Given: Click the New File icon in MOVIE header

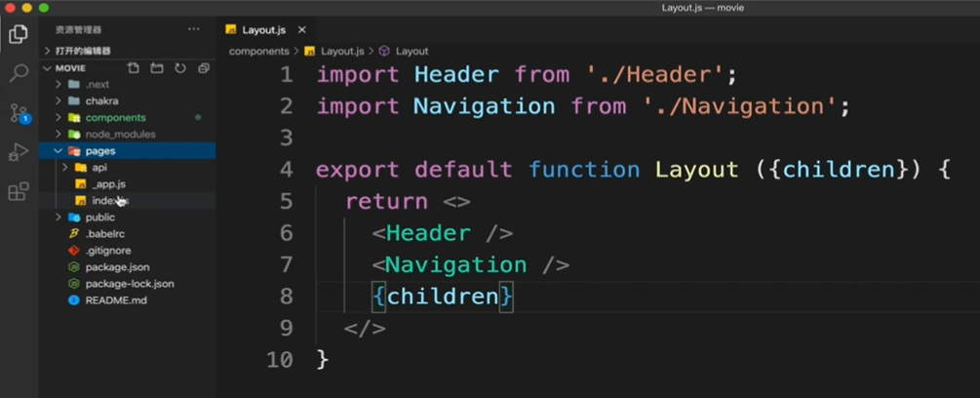Looking at the screenshot, I should coord(133,68).
